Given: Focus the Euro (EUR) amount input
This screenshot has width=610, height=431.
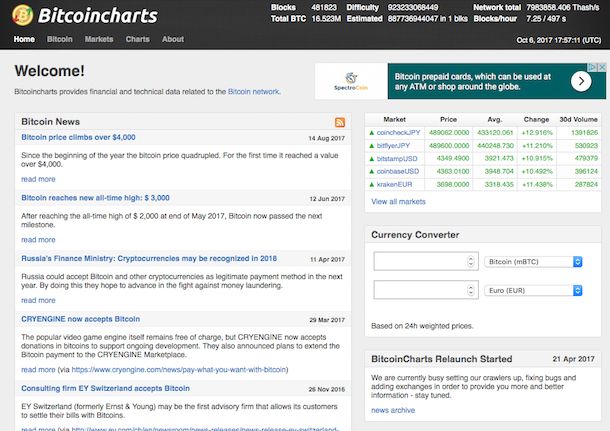Looking at the screenshot, I should pos(426,290).
